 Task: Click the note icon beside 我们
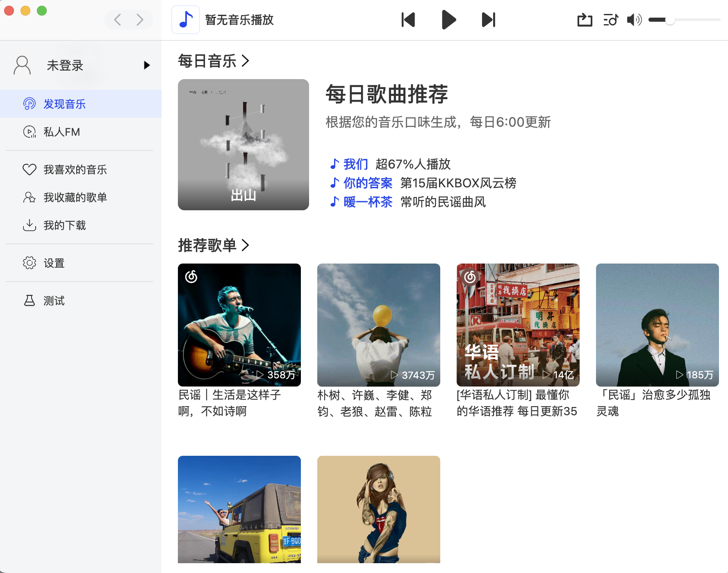click(335, 164)
